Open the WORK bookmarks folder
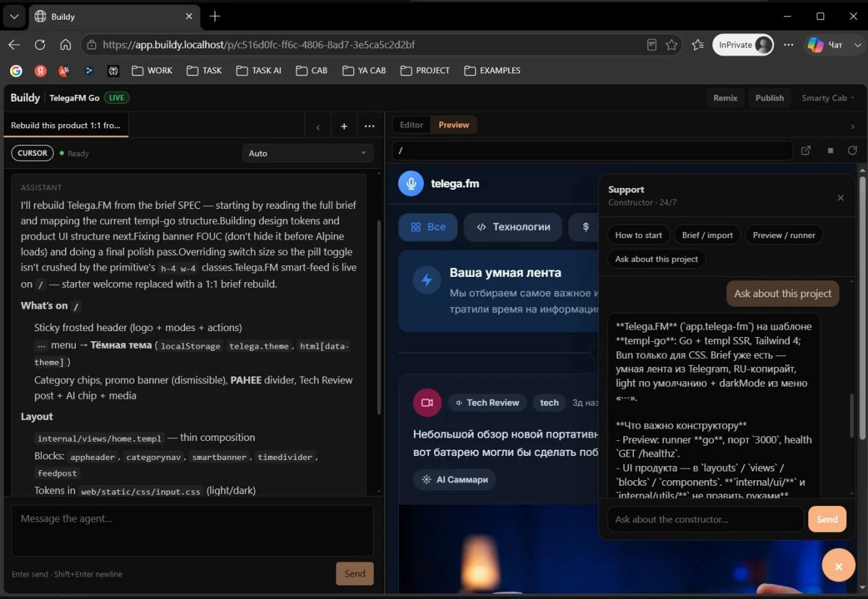Viewport: 868px width, 599px height. [152, 71]
